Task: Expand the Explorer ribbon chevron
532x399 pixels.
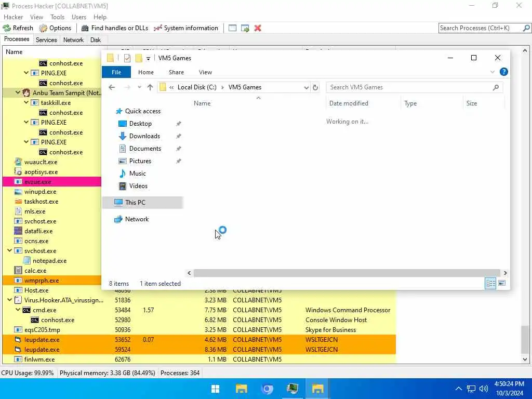Action: coord(493,72)
